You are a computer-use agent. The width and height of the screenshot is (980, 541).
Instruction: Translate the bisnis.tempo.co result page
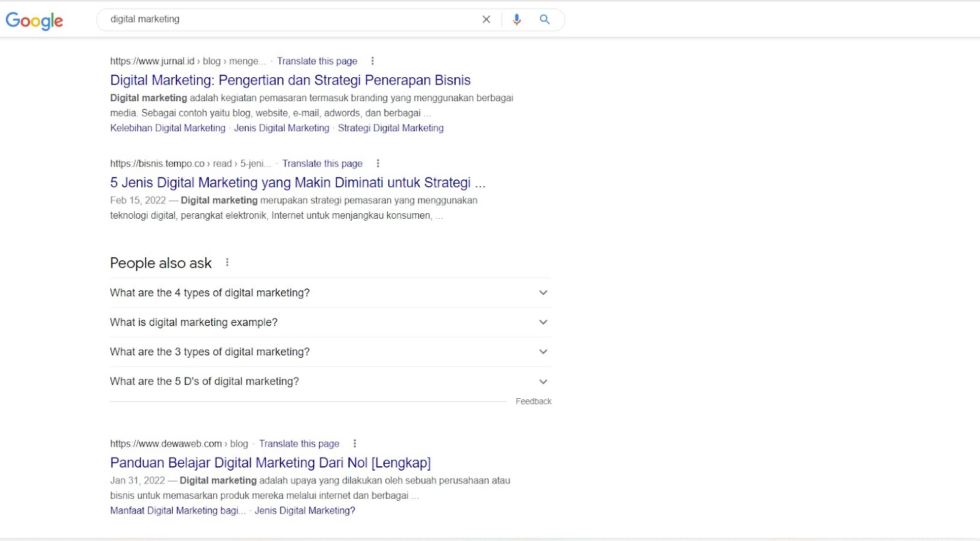pyautogui.click(x=322, y=164)
